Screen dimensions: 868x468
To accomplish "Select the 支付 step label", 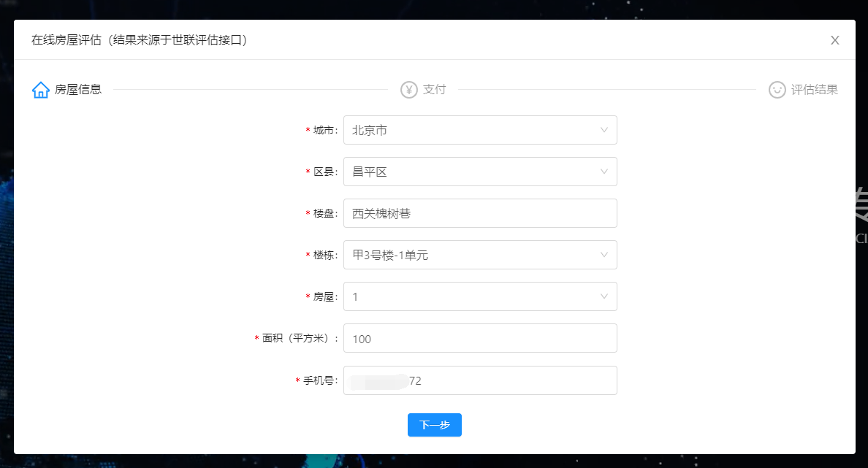I will point(435,90).
